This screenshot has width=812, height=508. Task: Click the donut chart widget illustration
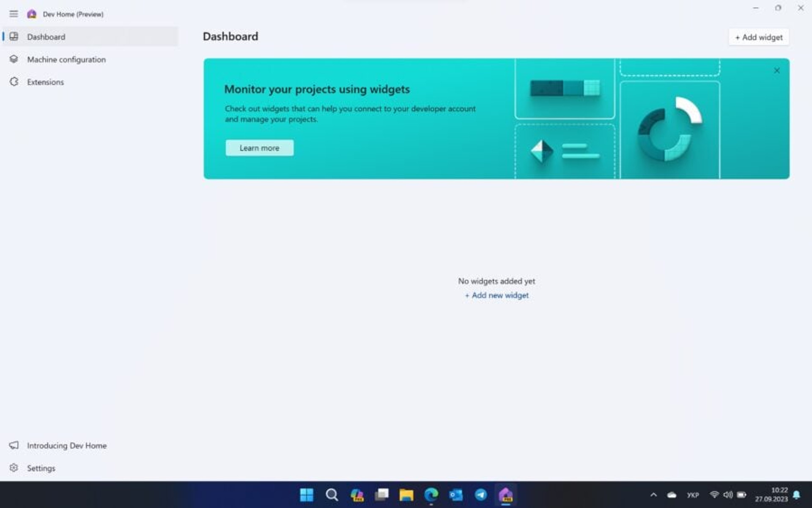click(x=670, y=129)
